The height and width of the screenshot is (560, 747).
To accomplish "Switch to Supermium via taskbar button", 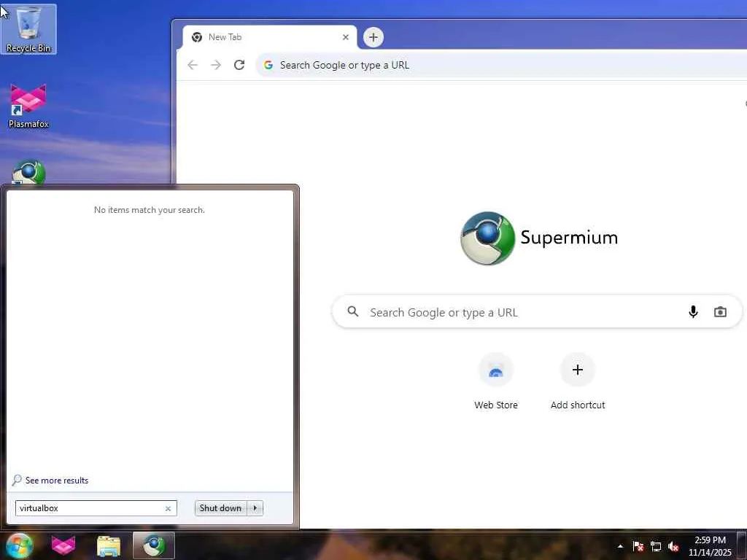I will [154, 545].
